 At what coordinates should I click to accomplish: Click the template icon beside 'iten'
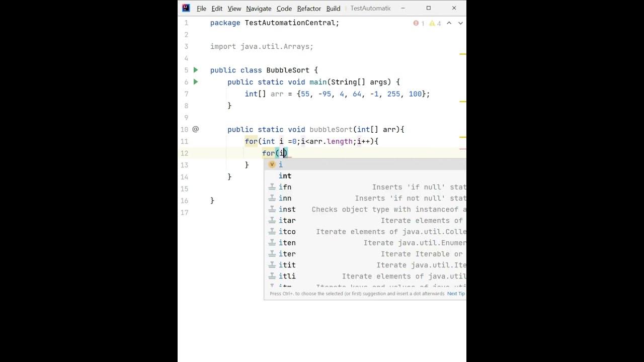(x=272, y=242)
